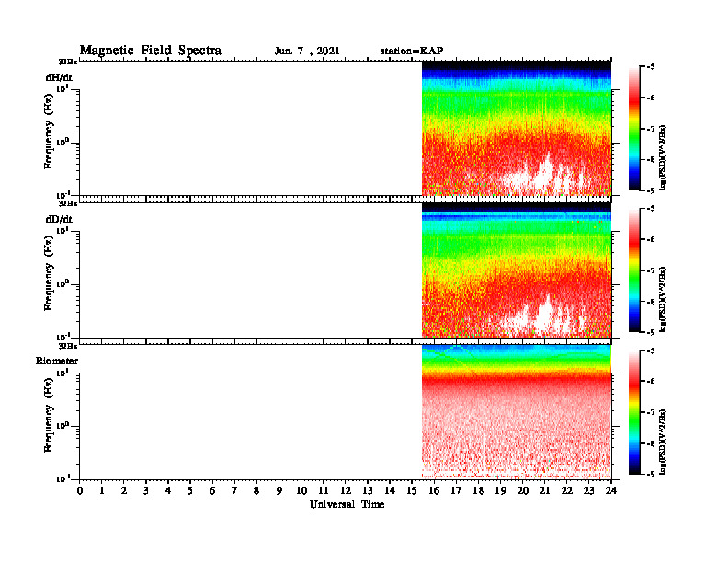Click the "Universal Time" axis title

(347, 504)
